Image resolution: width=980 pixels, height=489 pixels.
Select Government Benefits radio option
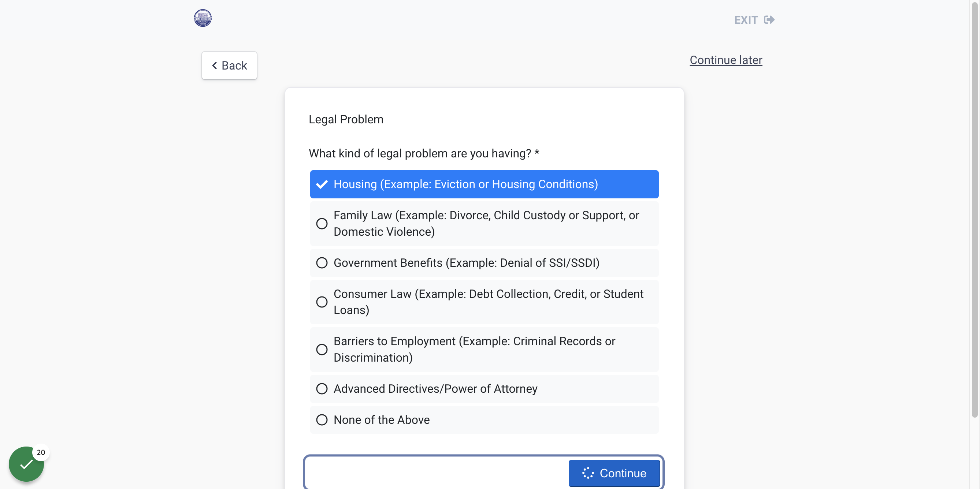click(484, 263)
